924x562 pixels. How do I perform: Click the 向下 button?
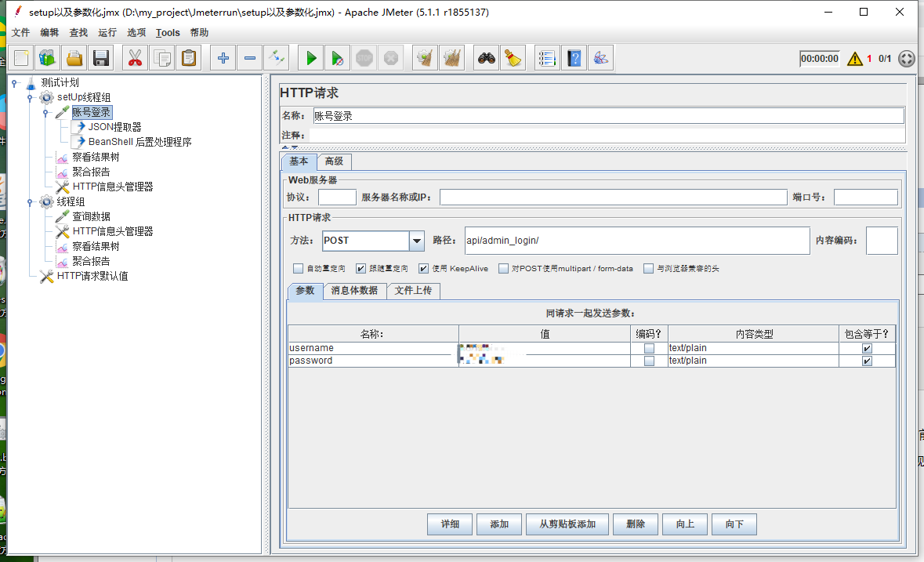(734, 524)
